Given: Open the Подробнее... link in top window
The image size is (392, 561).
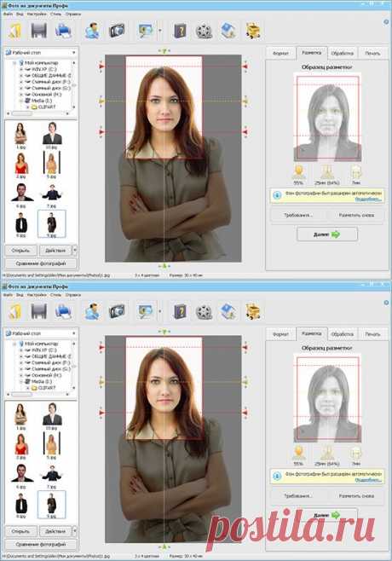Looking at the screenshot, I should tap(368, 200).
